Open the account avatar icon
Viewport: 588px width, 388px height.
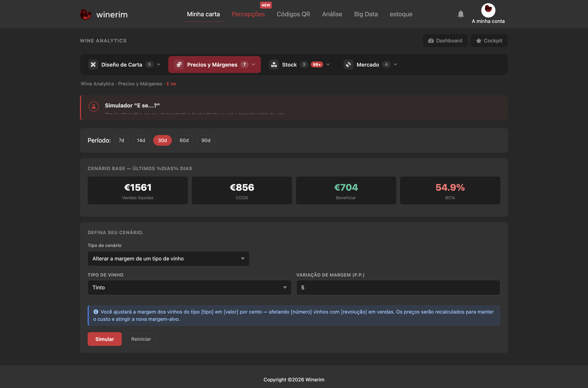(x=488, y=10)
